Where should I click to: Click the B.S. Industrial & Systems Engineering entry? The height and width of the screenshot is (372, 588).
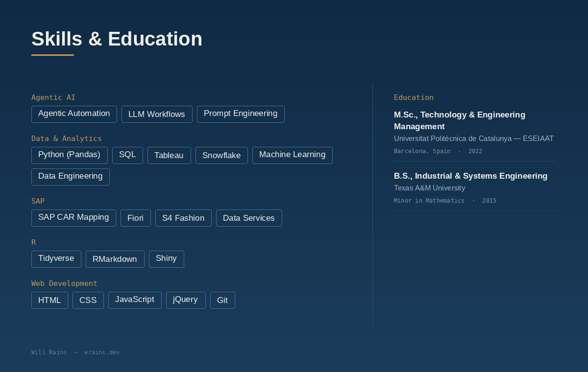470,176
